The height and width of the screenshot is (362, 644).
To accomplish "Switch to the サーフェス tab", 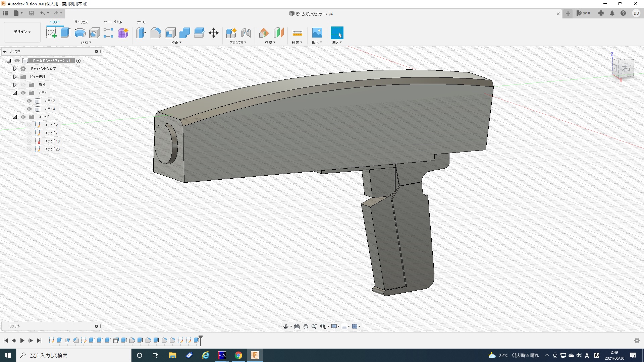I will 81,22.
